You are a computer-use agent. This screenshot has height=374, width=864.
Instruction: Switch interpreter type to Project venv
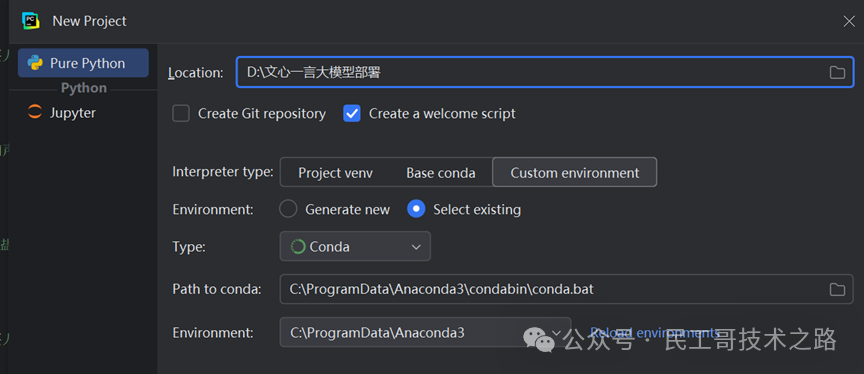(336, 173)
